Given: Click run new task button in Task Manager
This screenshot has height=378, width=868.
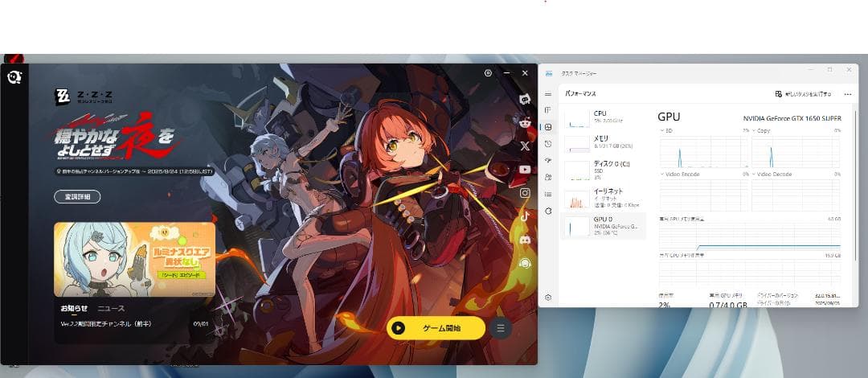Looking at the screenshot, I should pos(803,94).
